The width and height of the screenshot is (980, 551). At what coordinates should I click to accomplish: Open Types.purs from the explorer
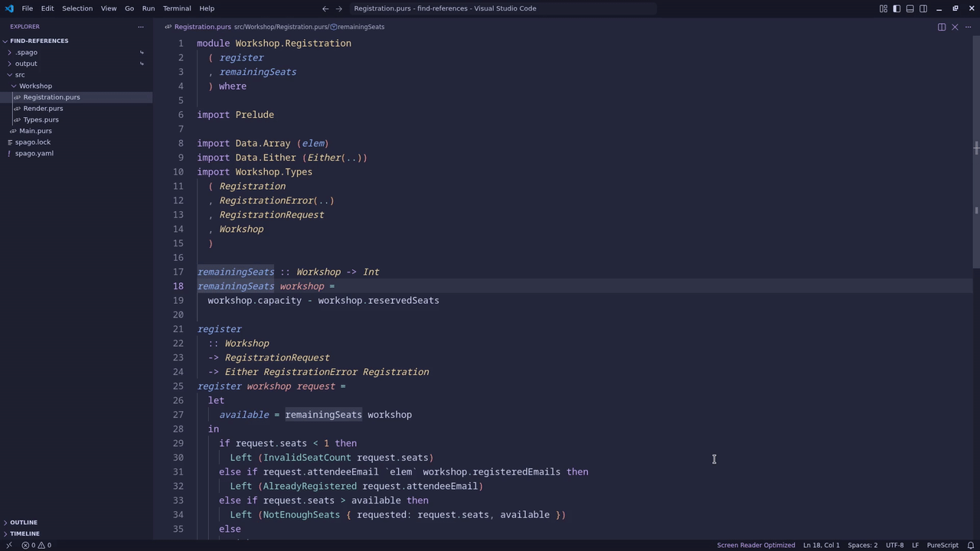tap(77, 119)
